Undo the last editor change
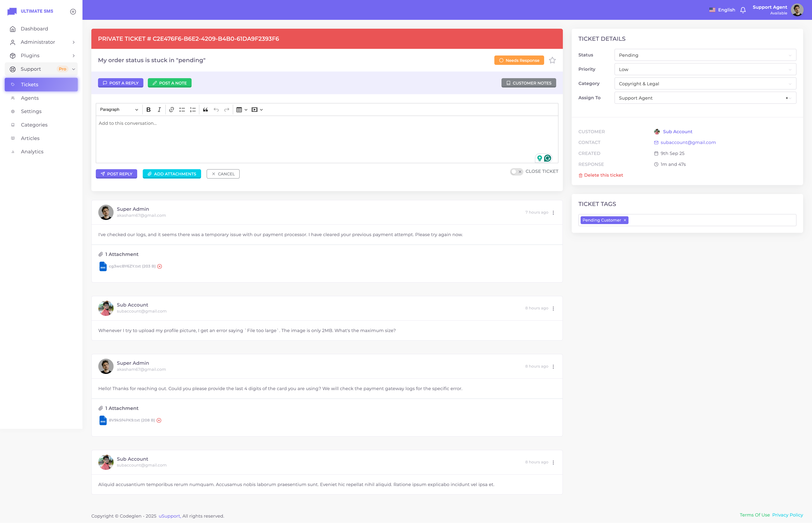The image size is (812, 523). pos(216,109)
